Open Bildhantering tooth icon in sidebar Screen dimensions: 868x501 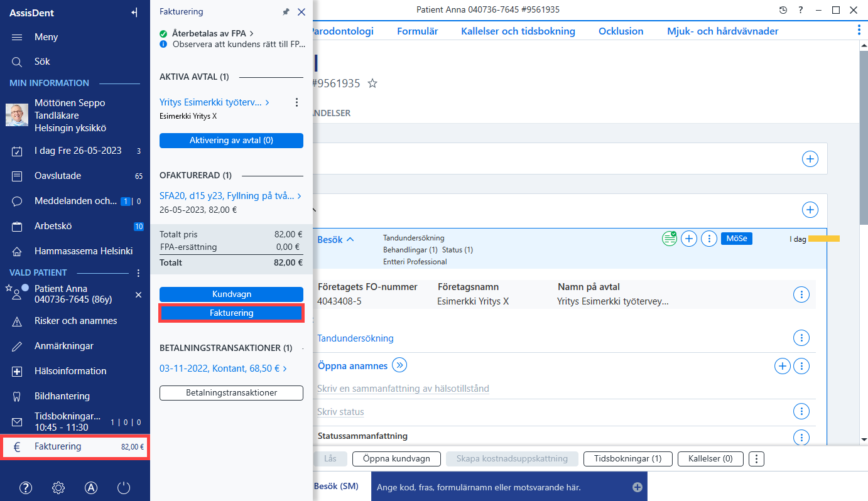pos(18,396)
